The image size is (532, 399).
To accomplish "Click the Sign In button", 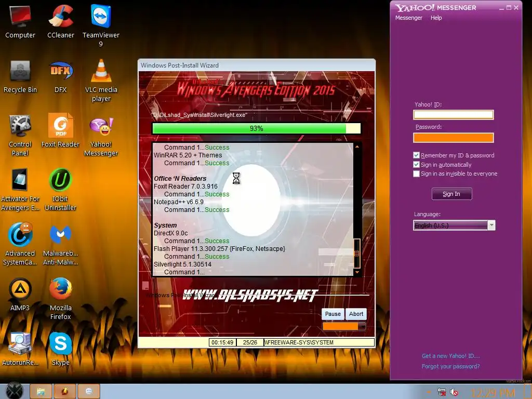I will [x=451, y=194].
